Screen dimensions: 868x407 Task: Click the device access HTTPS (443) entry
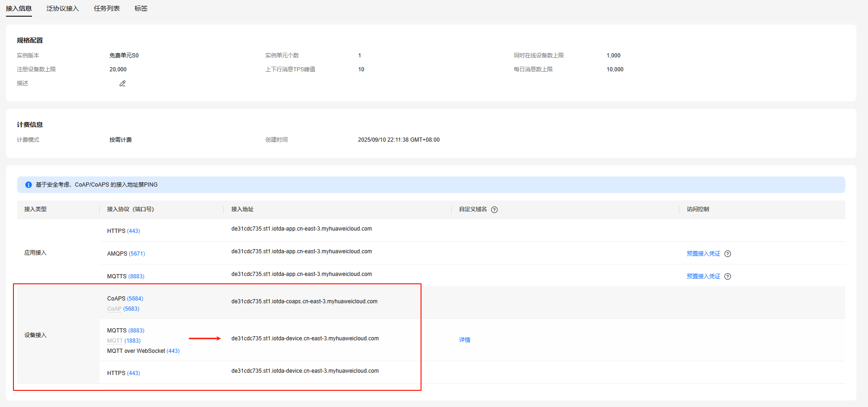(123, 373)
